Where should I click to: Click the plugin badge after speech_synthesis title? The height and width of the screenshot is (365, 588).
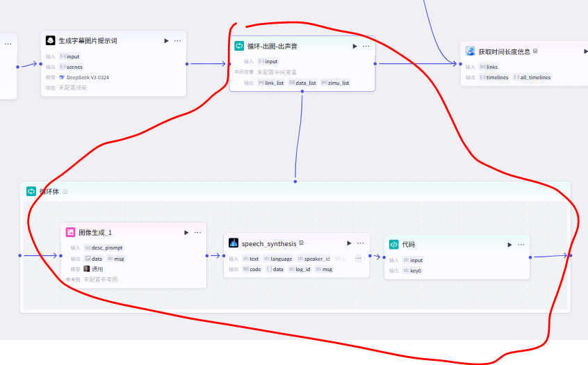click(301, 243)
